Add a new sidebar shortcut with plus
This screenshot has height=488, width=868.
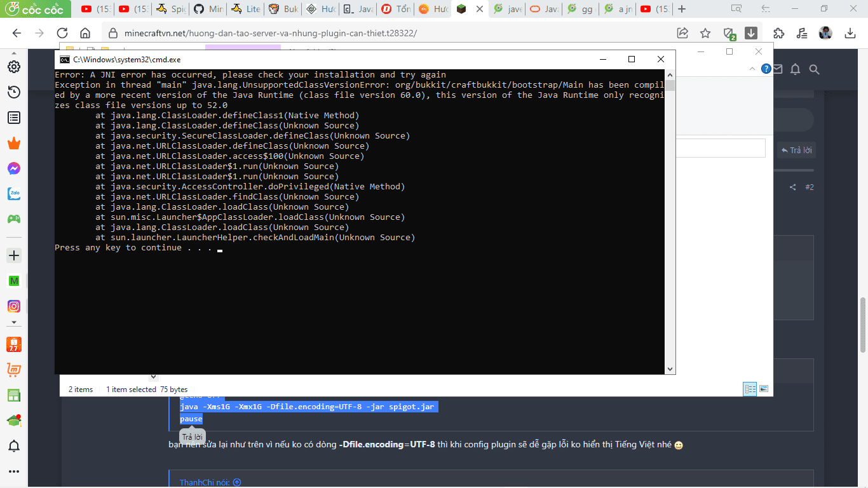(x=13, y=255)
